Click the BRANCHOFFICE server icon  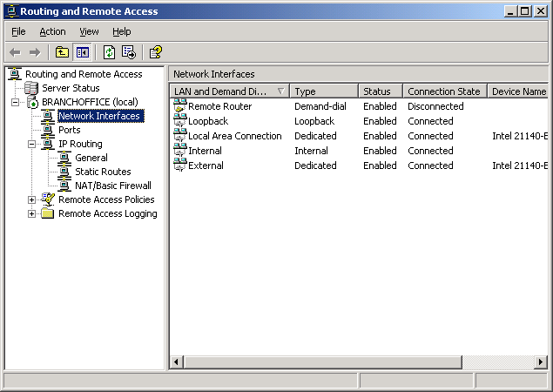click(x=32, y=102)
